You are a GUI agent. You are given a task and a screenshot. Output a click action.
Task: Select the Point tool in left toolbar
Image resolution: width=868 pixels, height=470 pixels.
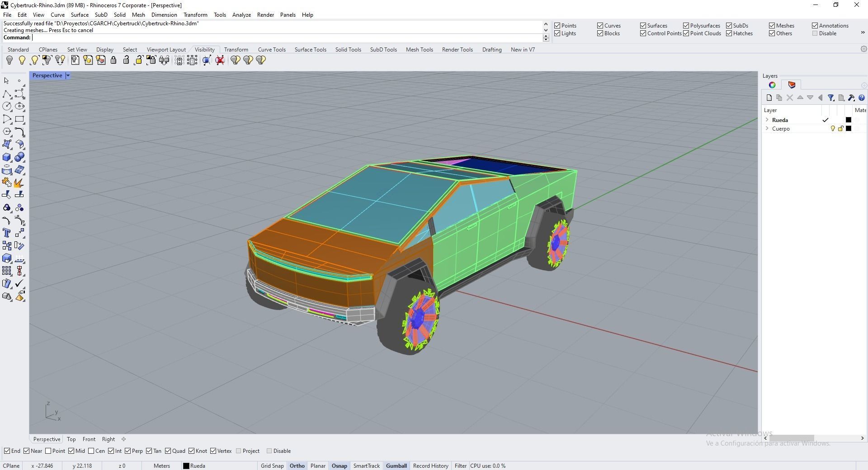(x=19, y=81)
